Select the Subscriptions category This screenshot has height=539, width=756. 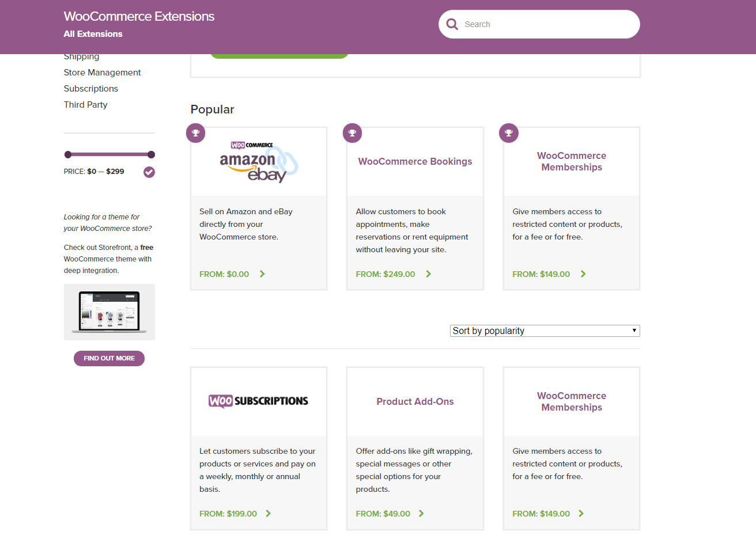[91, 89]
